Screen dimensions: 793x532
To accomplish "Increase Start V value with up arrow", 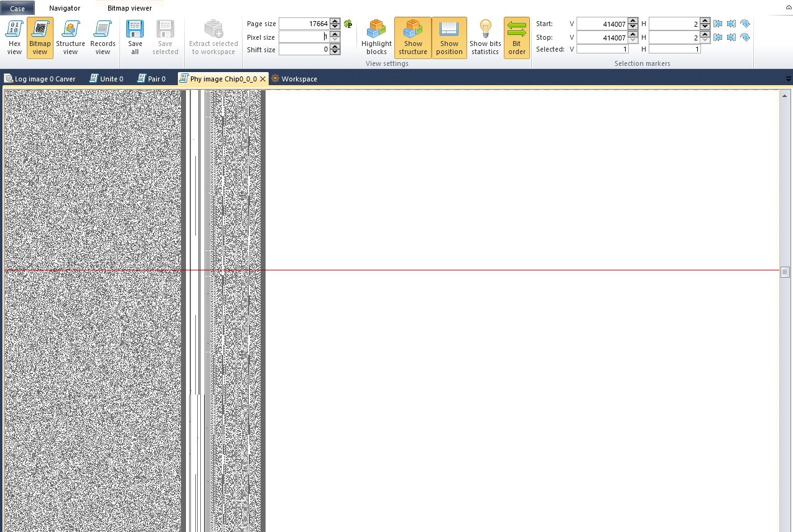I will coord(633,21).
